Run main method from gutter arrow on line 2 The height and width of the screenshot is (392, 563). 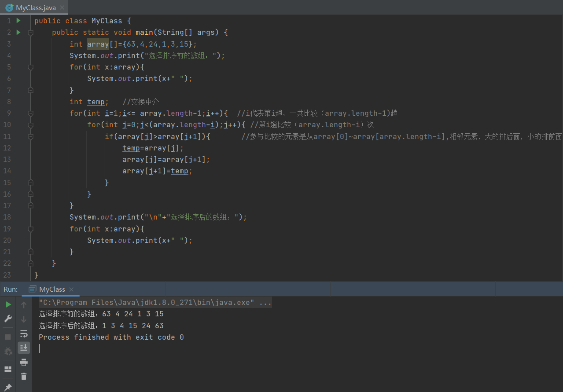[18, 32]
